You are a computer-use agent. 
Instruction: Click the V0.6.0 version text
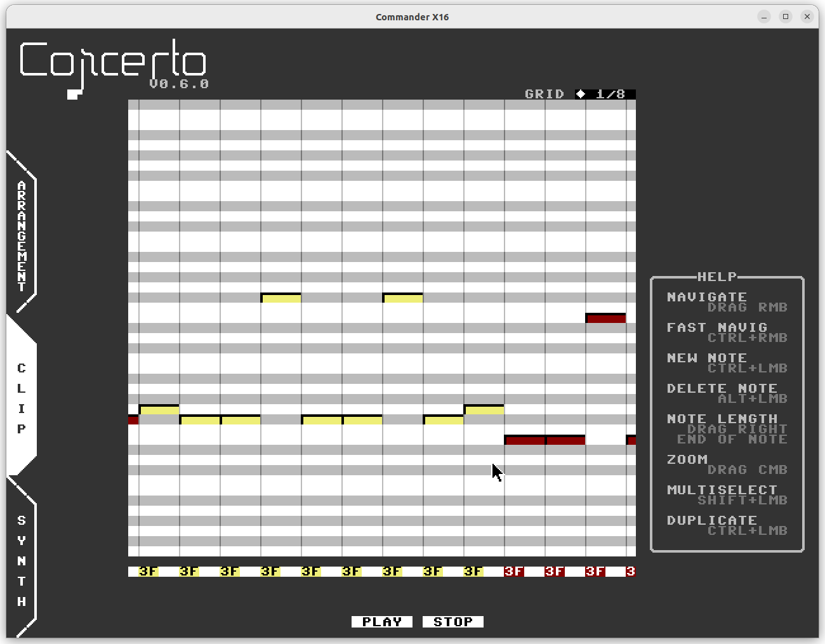pos(179,84)
